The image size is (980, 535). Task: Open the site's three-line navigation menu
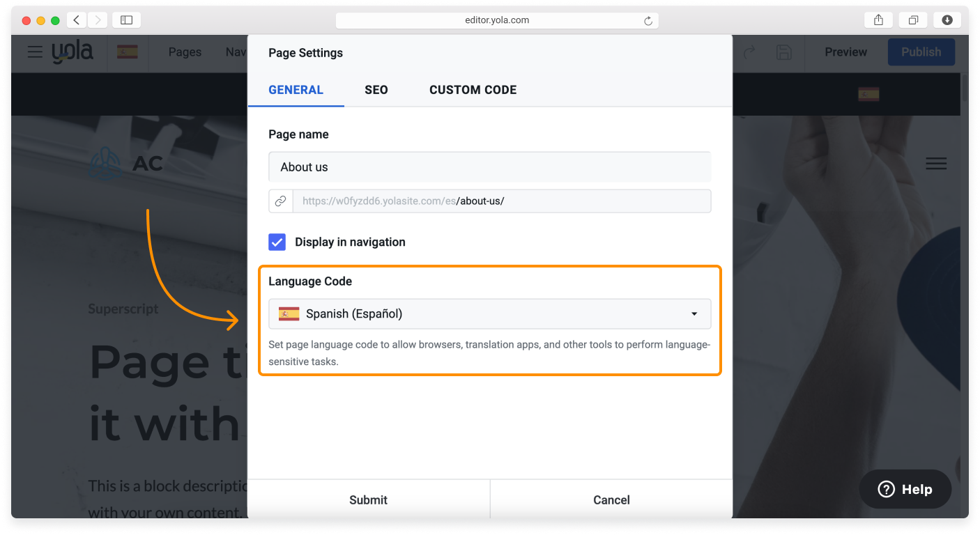(x=935, y=164)
